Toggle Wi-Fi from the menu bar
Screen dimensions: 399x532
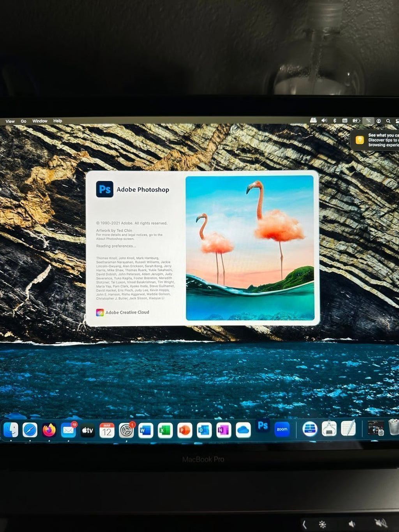point(368,121)
